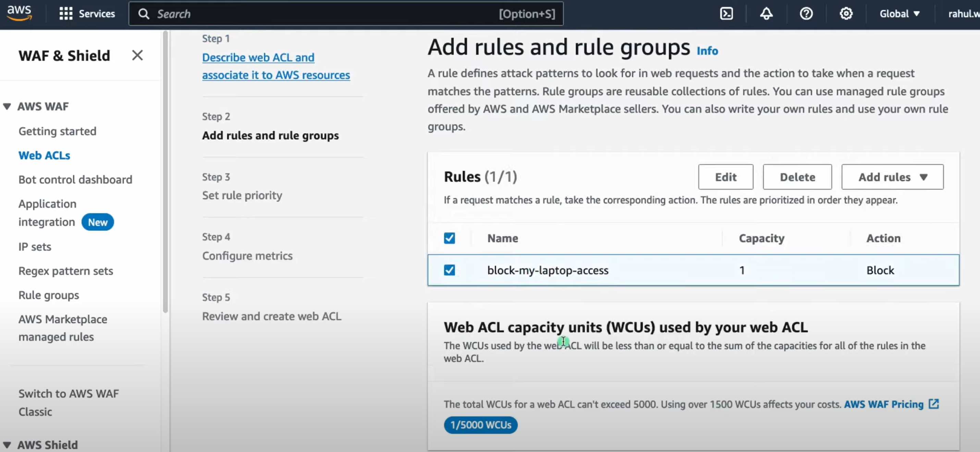
Task: Open the AWS home logo
Action: coord(19,13)
